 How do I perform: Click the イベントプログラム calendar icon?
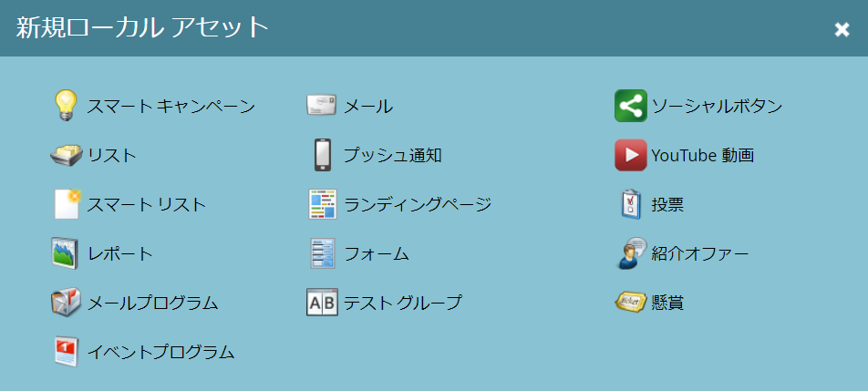(x=67, y=352)
